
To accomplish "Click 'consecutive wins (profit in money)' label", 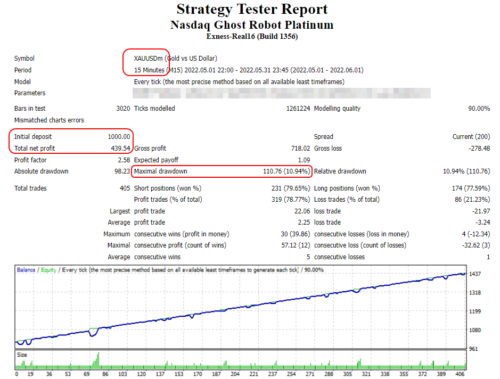I will click(182, 234).
